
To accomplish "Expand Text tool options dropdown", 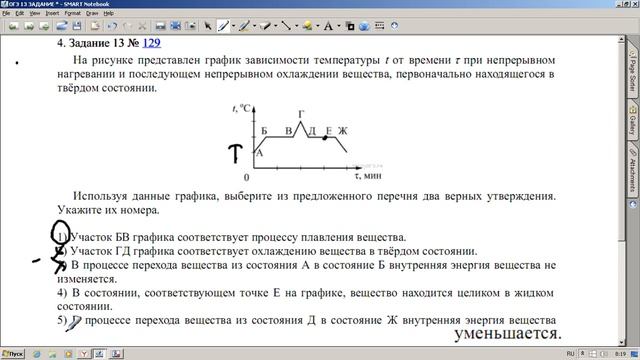I will (338, 26).
